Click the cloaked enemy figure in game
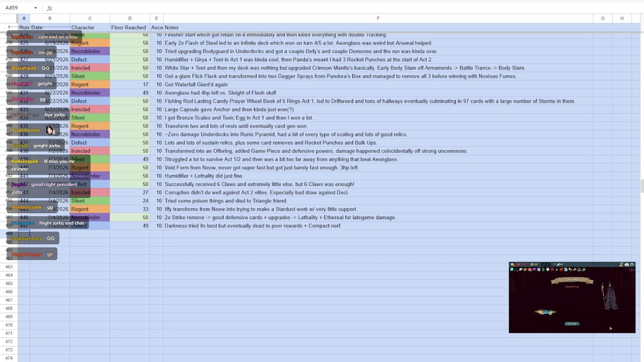This screenshot has width=644, height=362. pos(610,297)
